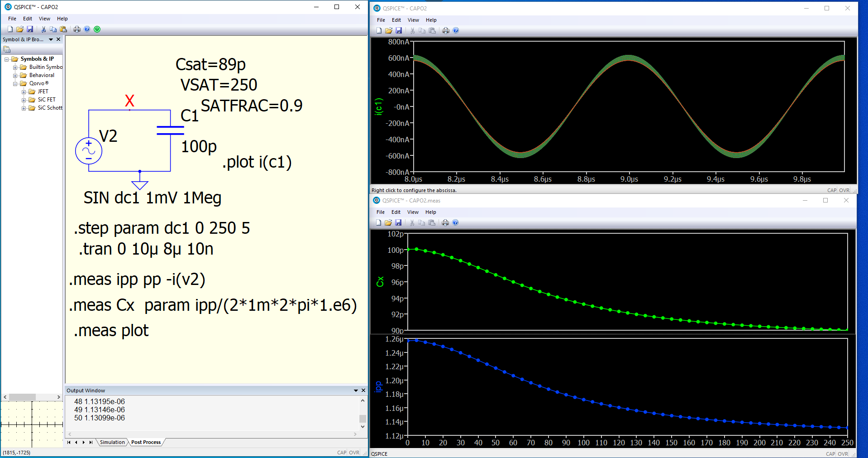The image size is (868, 458).
Task: Switch to the Post Process output tab
Action: (146, 442)
